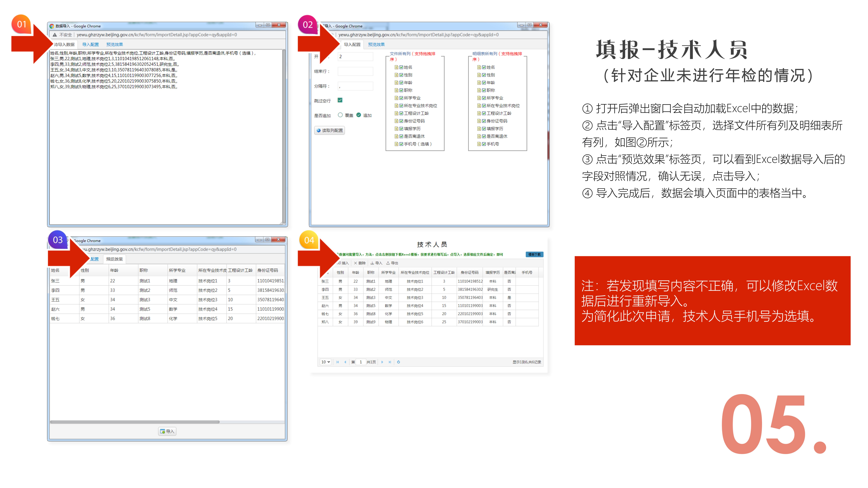Click the 导出 toolbar item above the 技术人员 table

point(392,263)
